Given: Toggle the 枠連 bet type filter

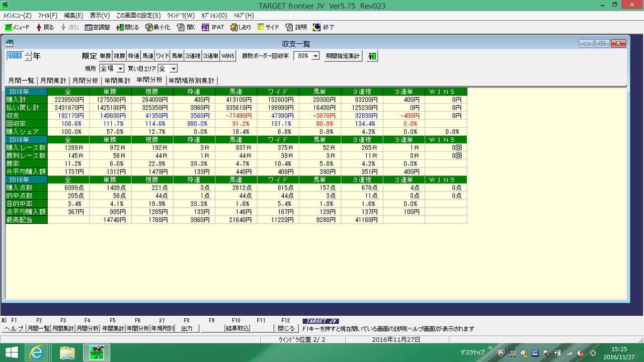Looking at the screenshot, I should (x=133, y=56).
